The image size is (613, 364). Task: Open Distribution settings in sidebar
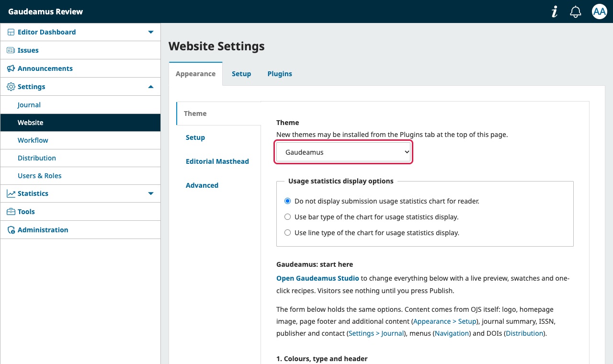coord(80,158)
